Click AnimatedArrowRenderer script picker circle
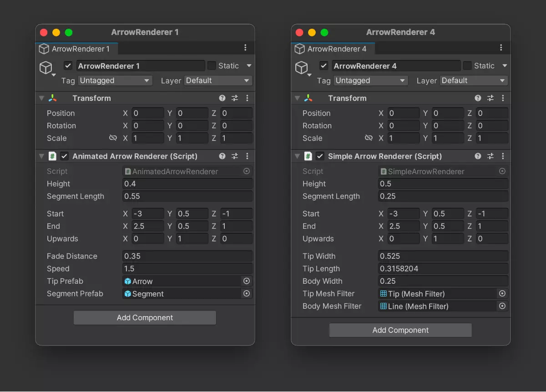The image size is (546, 392). coord(247,171)
